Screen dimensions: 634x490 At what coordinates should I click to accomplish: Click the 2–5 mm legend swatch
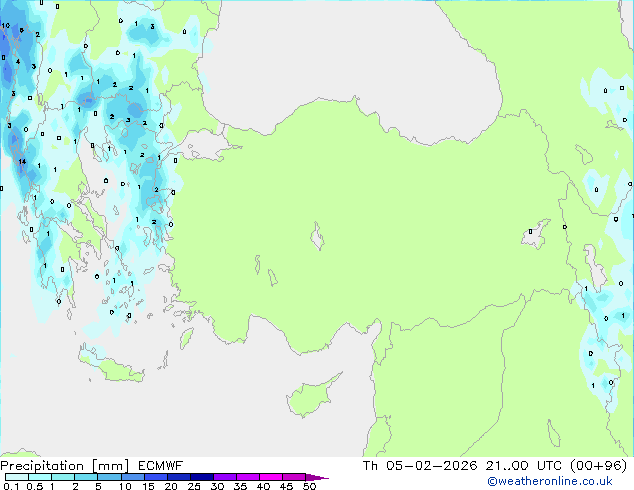(x=86, y=477)
